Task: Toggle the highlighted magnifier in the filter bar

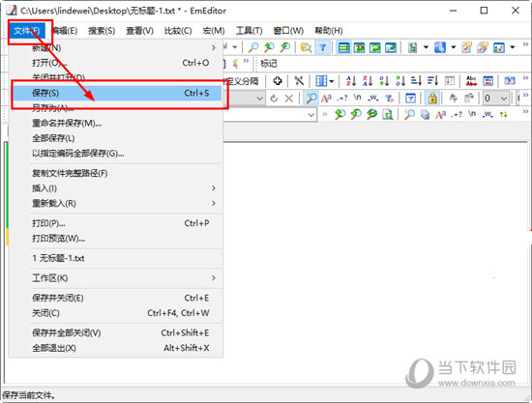Action: [x=310, y=99]
